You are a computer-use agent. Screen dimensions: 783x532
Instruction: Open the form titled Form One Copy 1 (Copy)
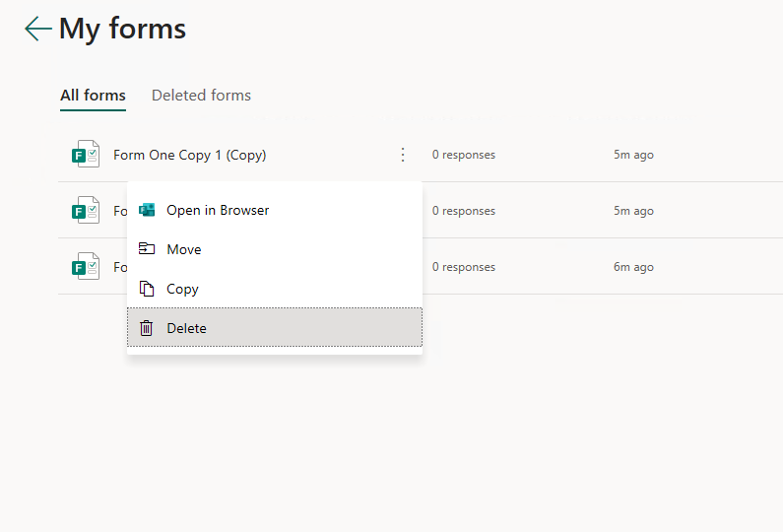[x=190, y=155]
